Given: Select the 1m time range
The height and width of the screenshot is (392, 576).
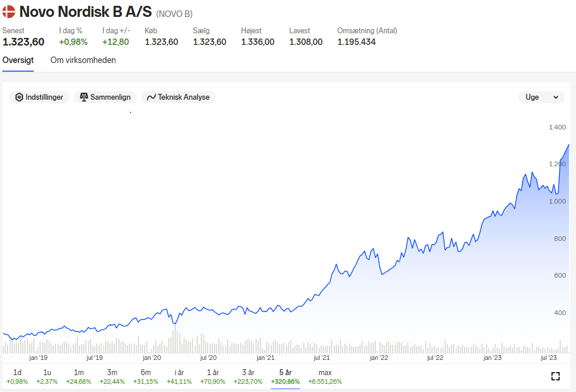Looking at the screenshot, I should coord(79,377).
